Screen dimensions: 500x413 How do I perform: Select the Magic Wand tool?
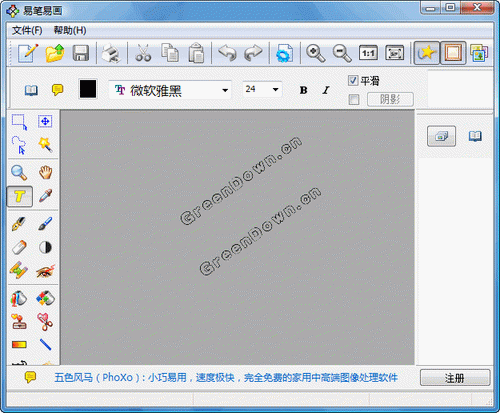click(x=45, y=145)
